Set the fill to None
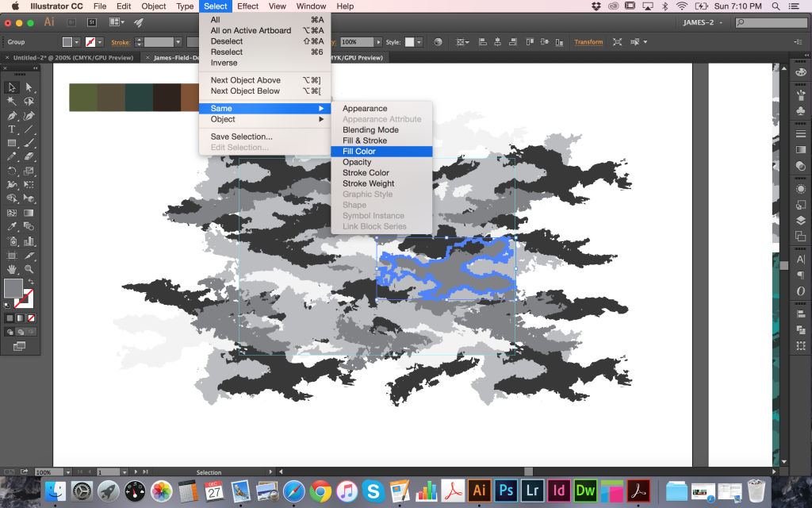Viewport: 812px width, 508px height. (x=32, y=317)
